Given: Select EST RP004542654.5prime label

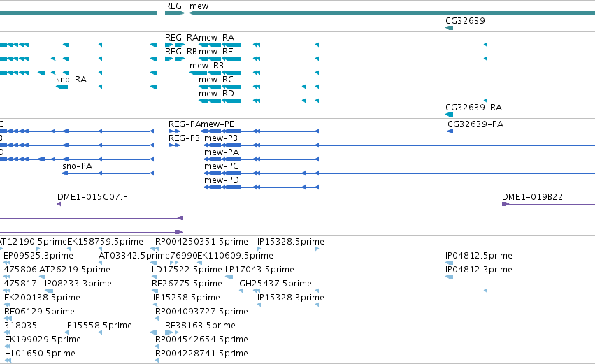Looking at the screenshot, I should click(x=201, y=340).
